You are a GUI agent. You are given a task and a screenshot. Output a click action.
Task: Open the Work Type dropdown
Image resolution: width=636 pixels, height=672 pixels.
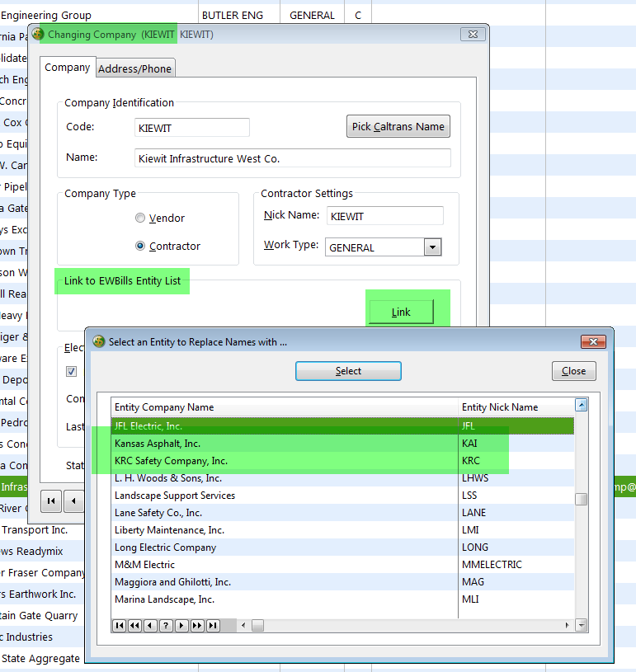tap(433, 247)
